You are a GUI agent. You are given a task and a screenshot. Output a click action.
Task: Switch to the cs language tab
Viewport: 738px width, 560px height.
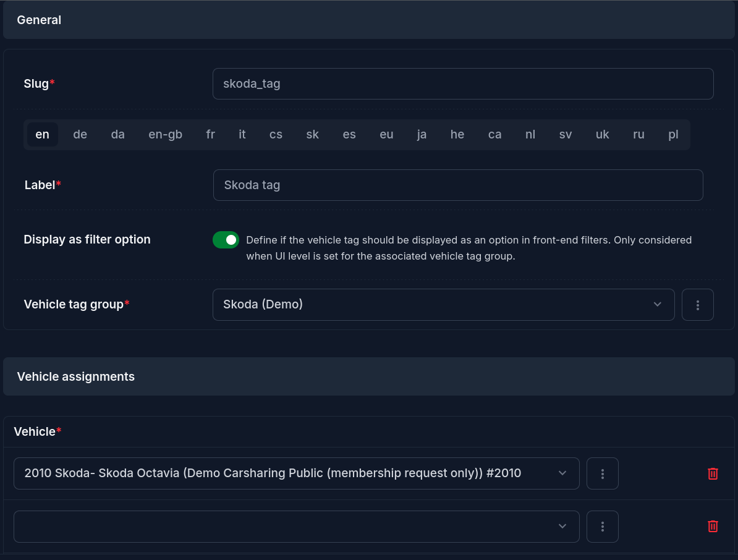pos(276,135)
